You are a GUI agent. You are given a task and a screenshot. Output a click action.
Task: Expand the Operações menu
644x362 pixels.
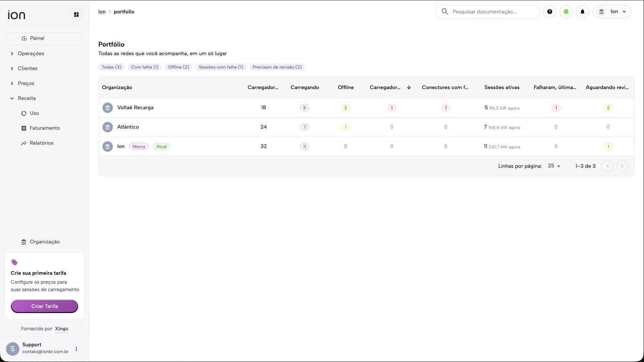pyautogui.click(x=44, y=53)
